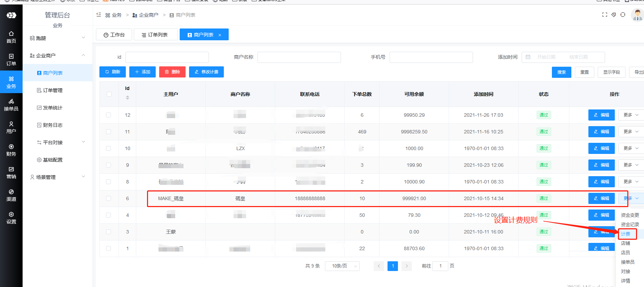The height and width of the screenshot is (287, 644).
Task: Select 接单员 from the more dropdown menu
Action: click(x=628, y=262)
